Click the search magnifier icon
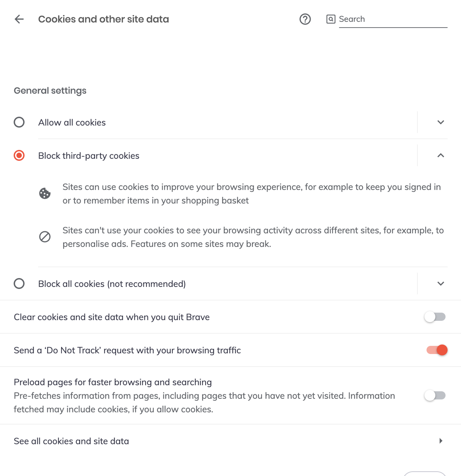 coord(330,19)
